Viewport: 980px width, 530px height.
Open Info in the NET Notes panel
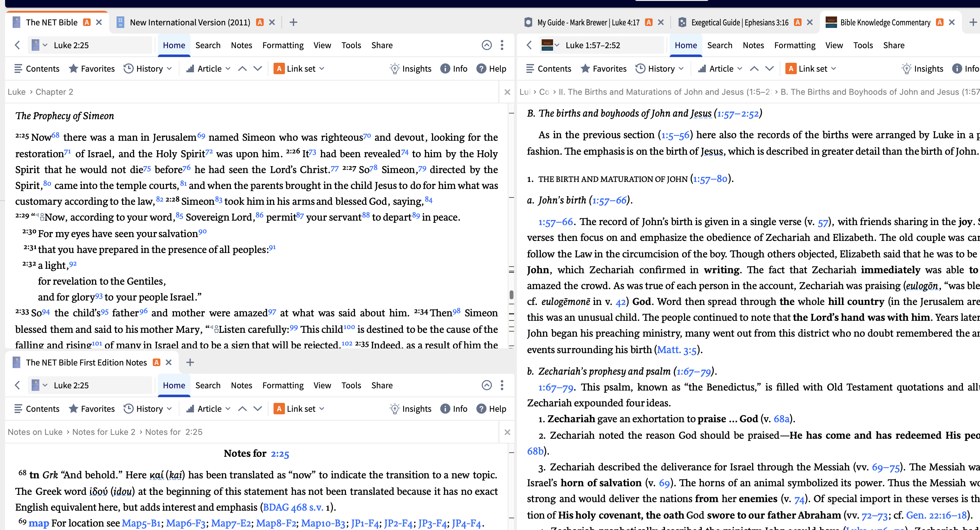click(x=454, y=409)
